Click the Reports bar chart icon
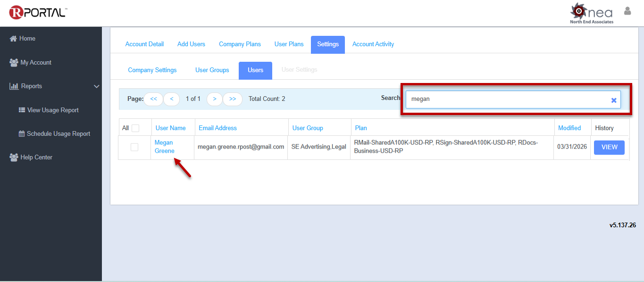This screenshot has width=644, height=282. [14, 86]
